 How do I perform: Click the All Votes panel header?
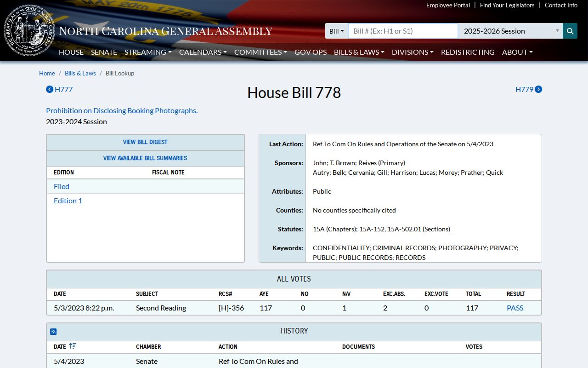(x=294, y=279)
